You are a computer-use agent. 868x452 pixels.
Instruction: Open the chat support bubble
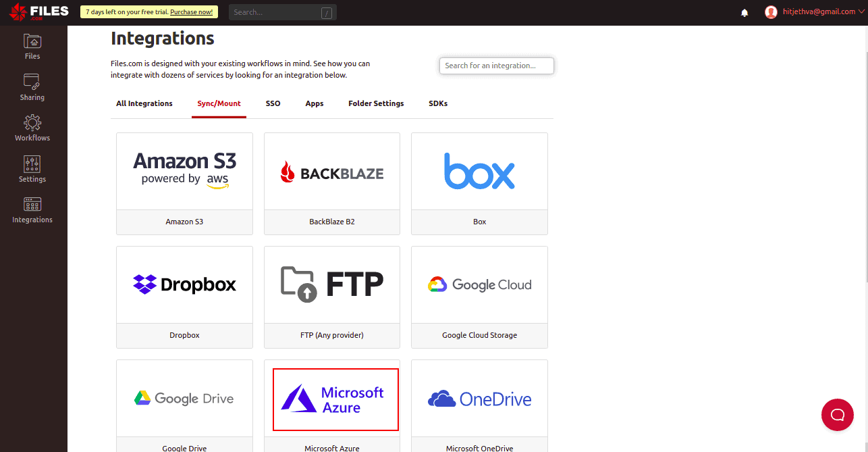pos(838,414)
